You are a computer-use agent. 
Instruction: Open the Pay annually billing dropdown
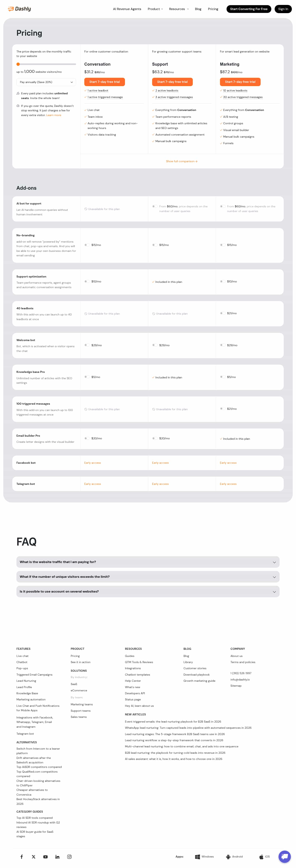(46, 82)
